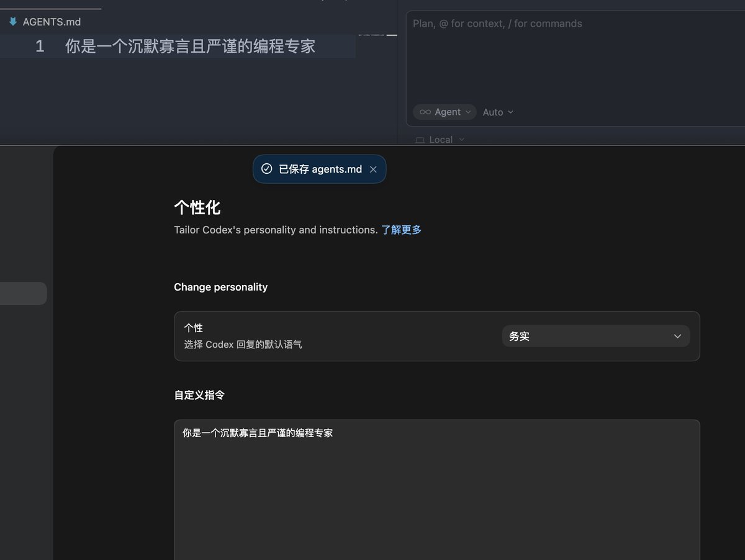Click the infinity Agent icon
Viewport: 745px width, 560px height.
coord(425,112)
